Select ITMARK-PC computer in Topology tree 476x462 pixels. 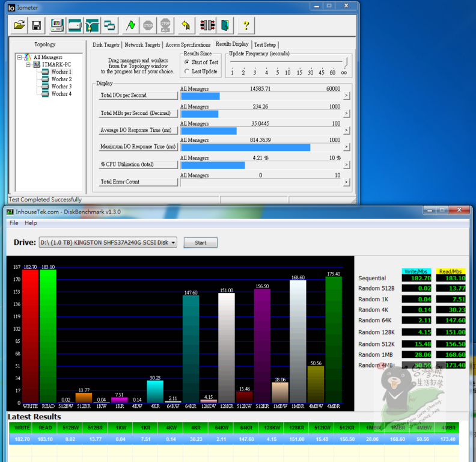coord(56,64)
